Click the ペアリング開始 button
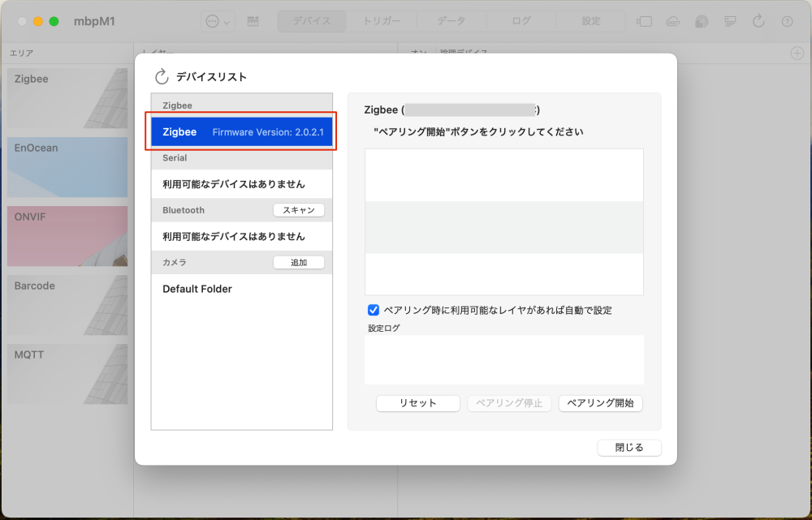This screenshot has height=520, width=812. (600, 403)
